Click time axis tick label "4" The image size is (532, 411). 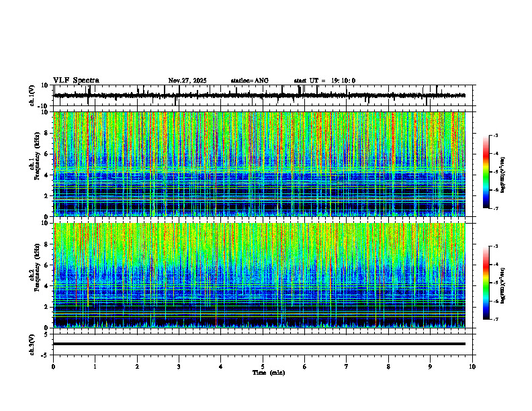tap(221, 367)
